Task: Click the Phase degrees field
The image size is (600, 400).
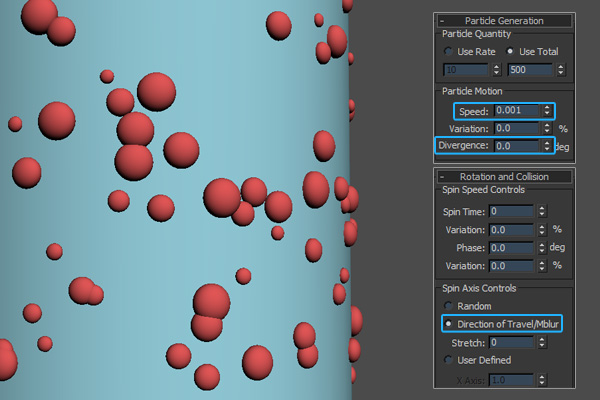Action: click(x=512, y=247)
